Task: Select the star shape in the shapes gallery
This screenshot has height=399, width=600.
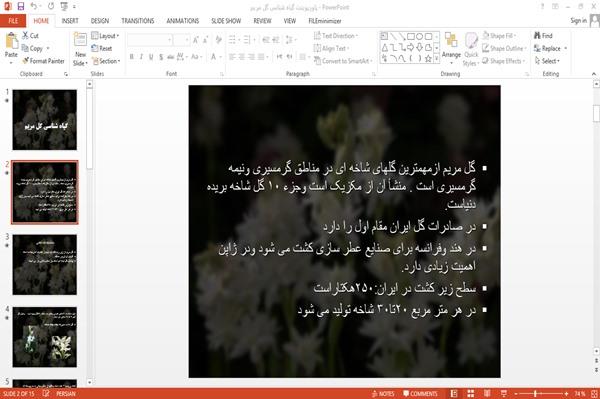Action: tap(428, 59)
